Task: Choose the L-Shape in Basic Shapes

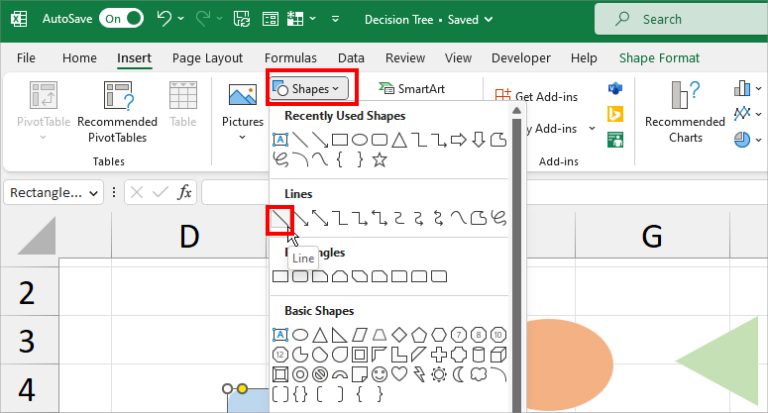Action: pyautogui.click(x=399, y=355)
